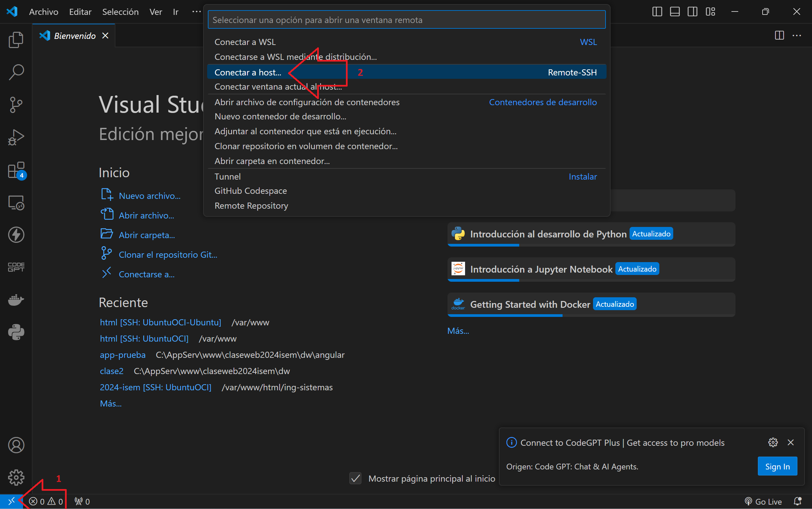
Task: Open the editor's more actions menu
Action: [x=797, y=35]
